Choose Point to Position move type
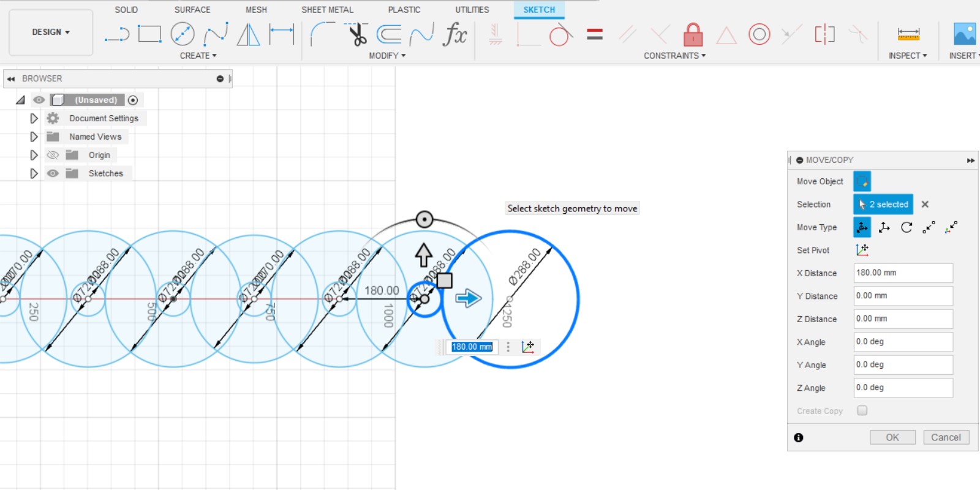Screen dimensions: 980x490 tap(951, 227)
